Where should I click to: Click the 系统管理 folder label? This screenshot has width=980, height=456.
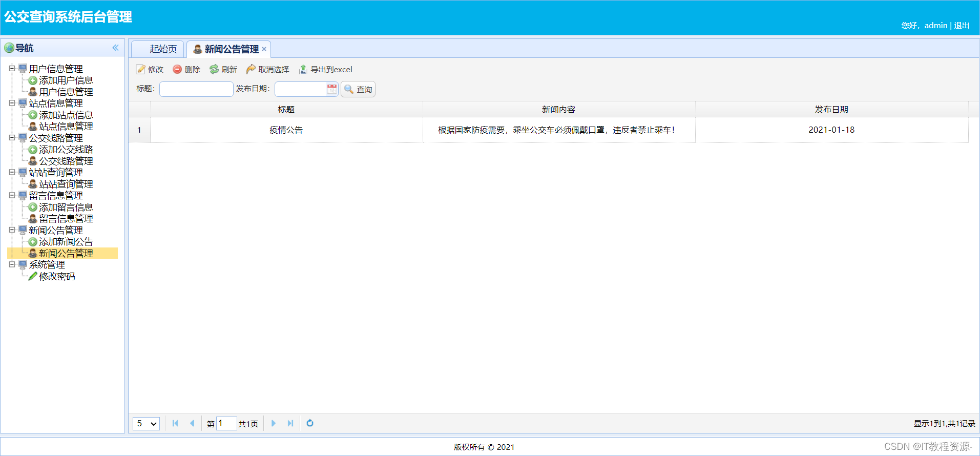tap(47, 265)
